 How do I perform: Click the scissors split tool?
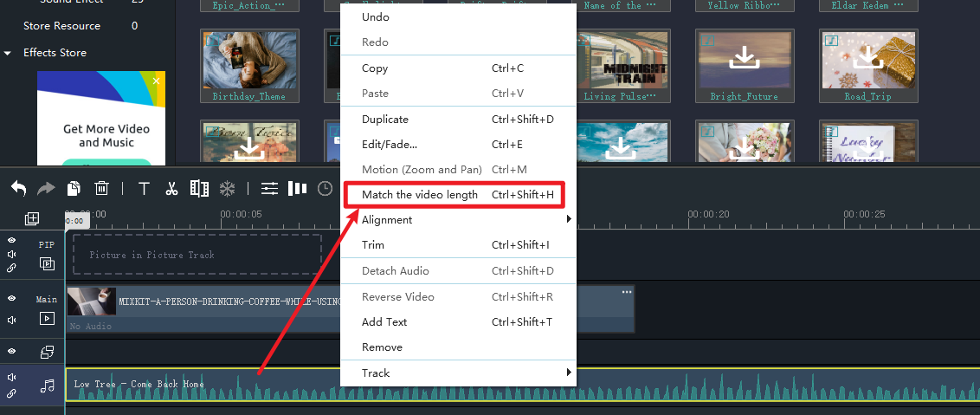pos(171,188)
